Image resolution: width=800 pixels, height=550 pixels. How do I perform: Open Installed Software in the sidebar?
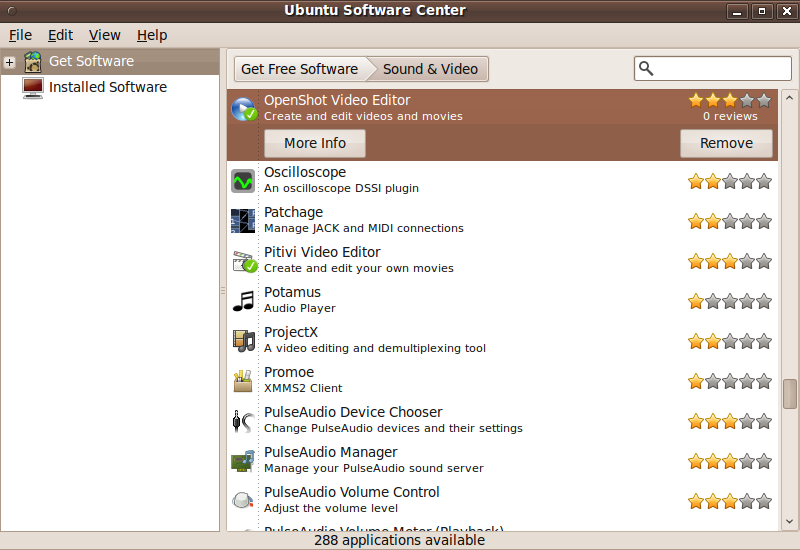coord(107,87)
